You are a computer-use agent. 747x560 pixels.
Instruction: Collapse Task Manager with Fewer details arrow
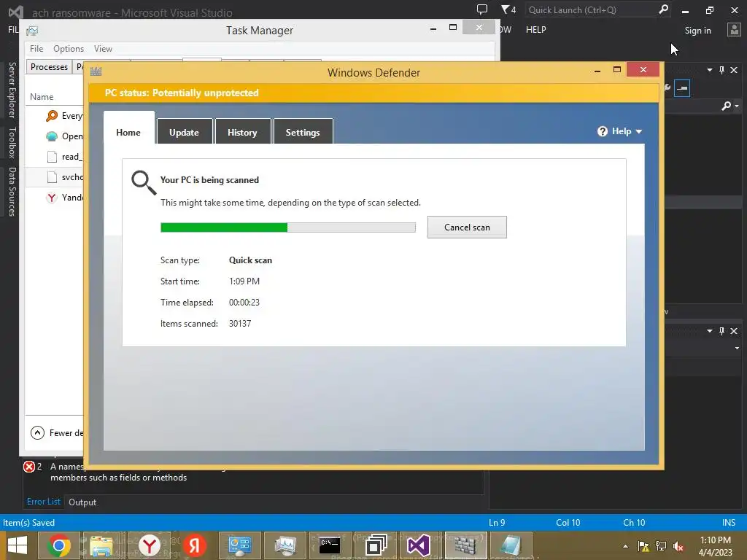pyautogui.click(x=37, y=433)
